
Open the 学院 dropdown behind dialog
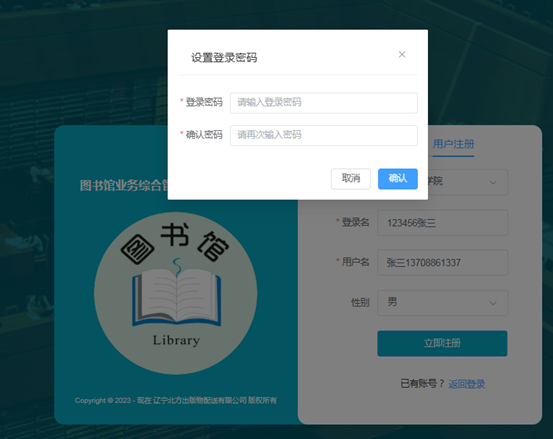pos(468,182)
